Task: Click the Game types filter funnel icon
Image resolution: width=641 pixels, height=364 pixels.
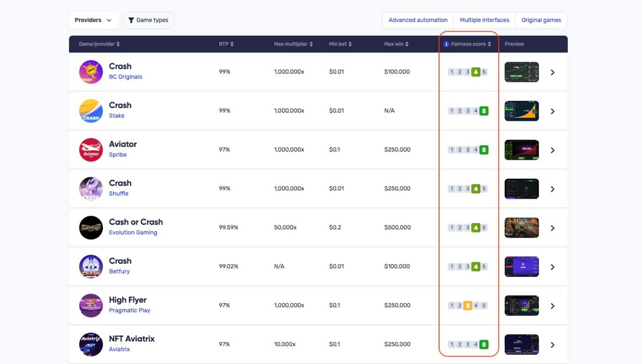Action: coord(131,20)
